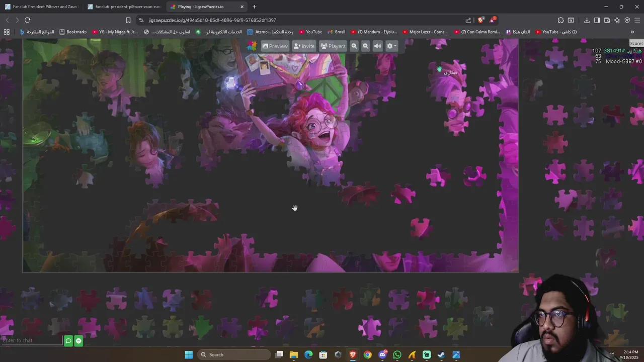Open the Preview image button
The image size is (644, 362).
275,46
